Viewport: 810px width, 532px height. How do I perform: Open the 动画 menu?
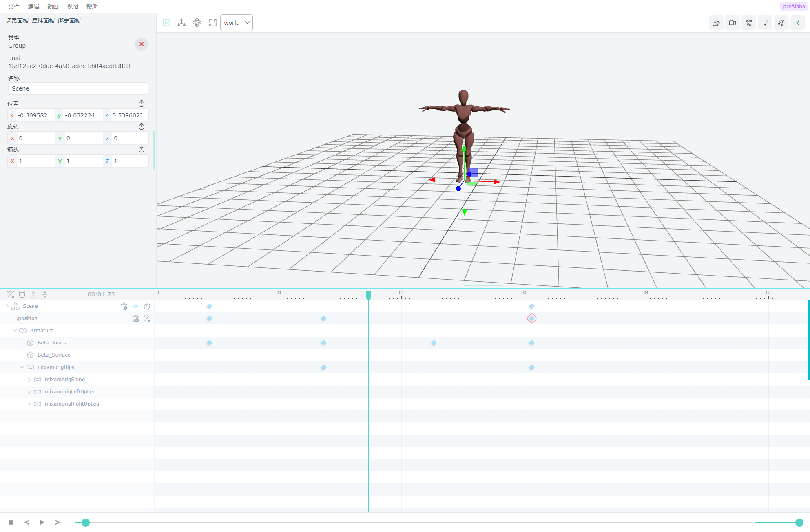pyautogui.click(x=53, y=7)
